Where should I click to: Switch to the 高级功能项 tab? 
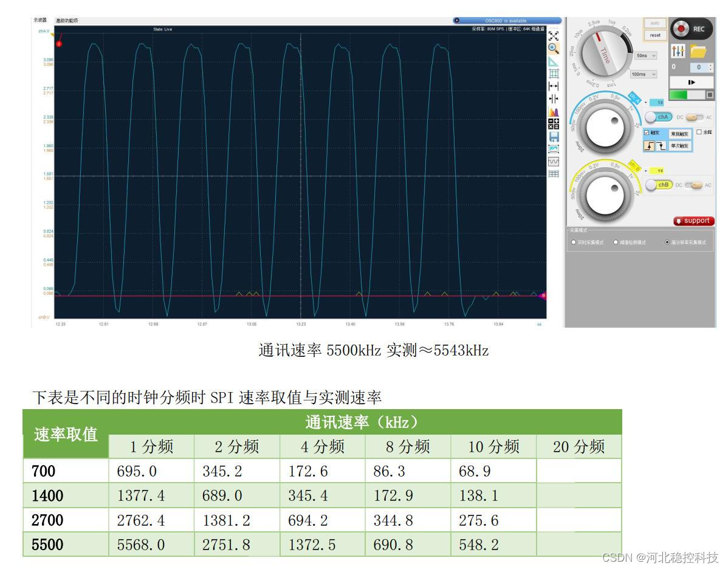point(67,21)
